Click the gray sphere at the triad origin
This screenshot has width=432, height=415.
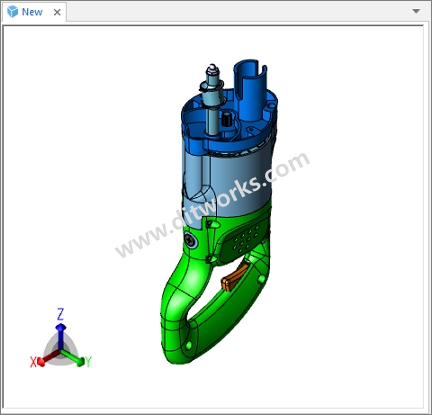point(60,351)
